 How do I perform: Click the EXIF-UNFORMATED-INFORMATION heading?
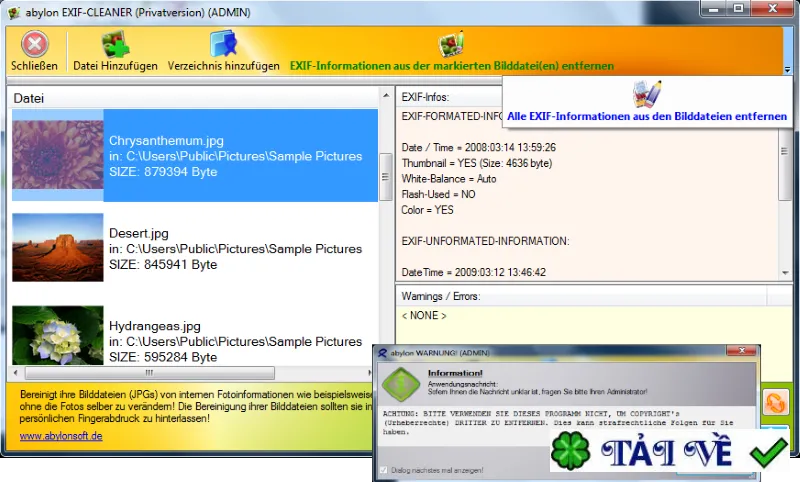[485, 241]
